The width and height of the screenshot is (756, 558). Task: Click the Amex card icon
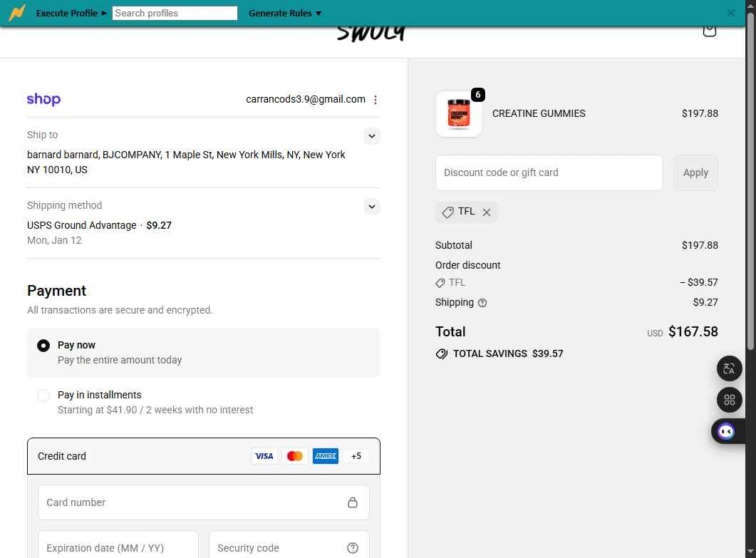click(326, 456)
